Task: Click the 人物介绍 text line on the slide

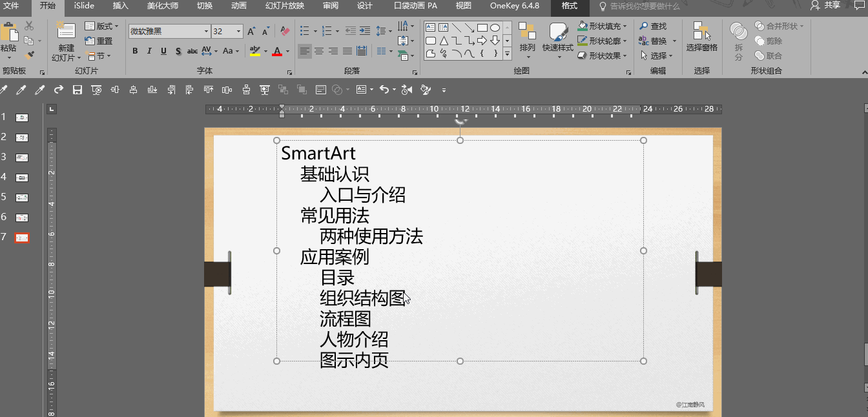Action: 354,339
